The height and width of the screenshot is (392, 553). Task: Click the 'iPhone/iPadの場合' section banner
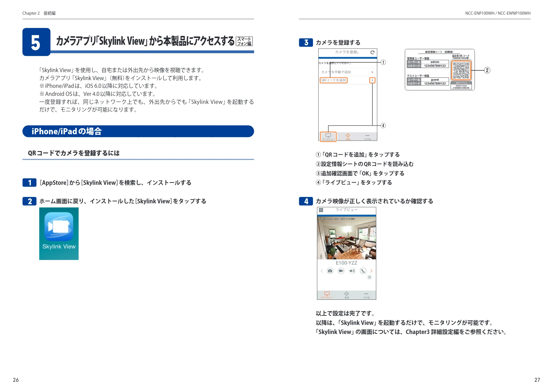pos(138,131)
